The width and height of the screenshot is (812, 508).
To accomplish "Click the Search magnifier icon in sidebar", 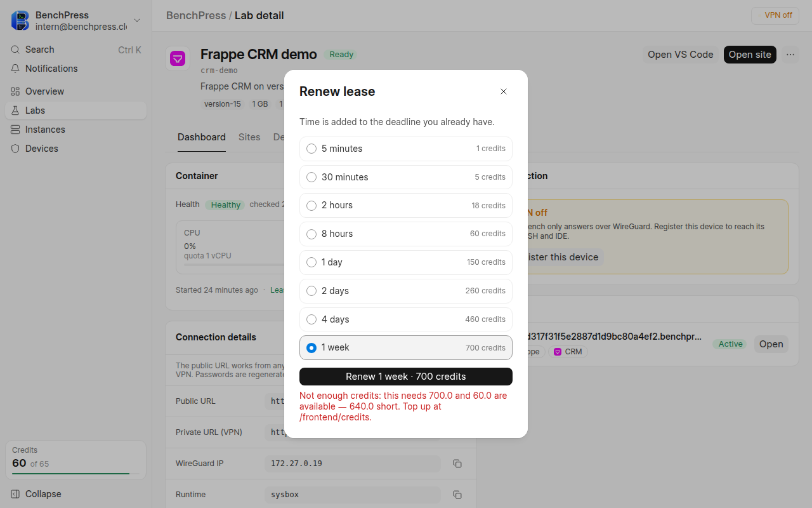I will click(x=15, y=50).
